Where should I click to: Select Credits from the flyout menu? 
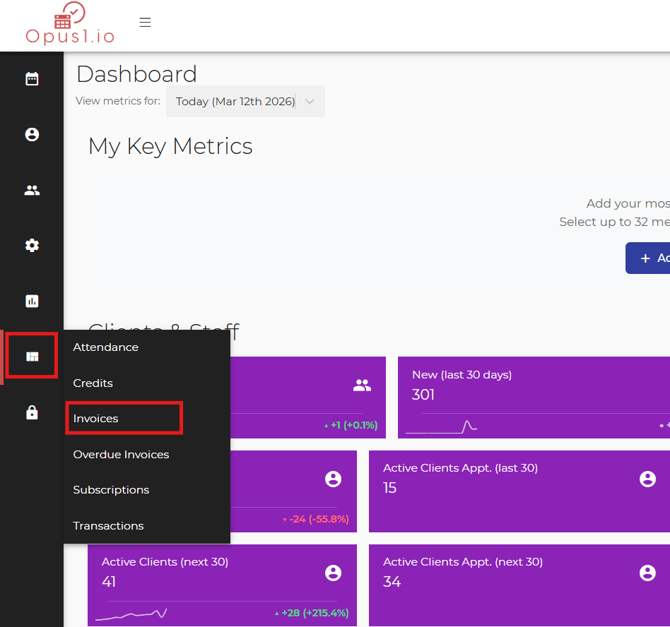(93, 383)
